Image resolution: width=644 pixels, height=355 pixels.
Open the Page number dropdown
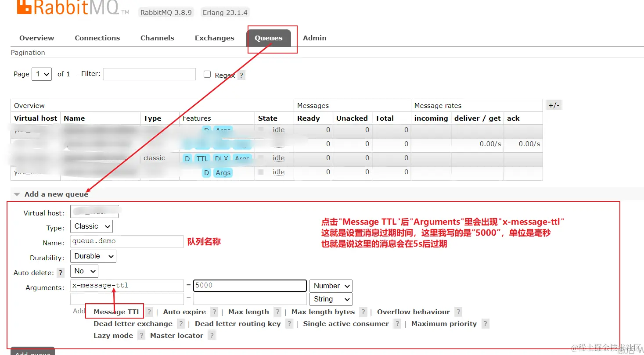[x=42, y=74]
